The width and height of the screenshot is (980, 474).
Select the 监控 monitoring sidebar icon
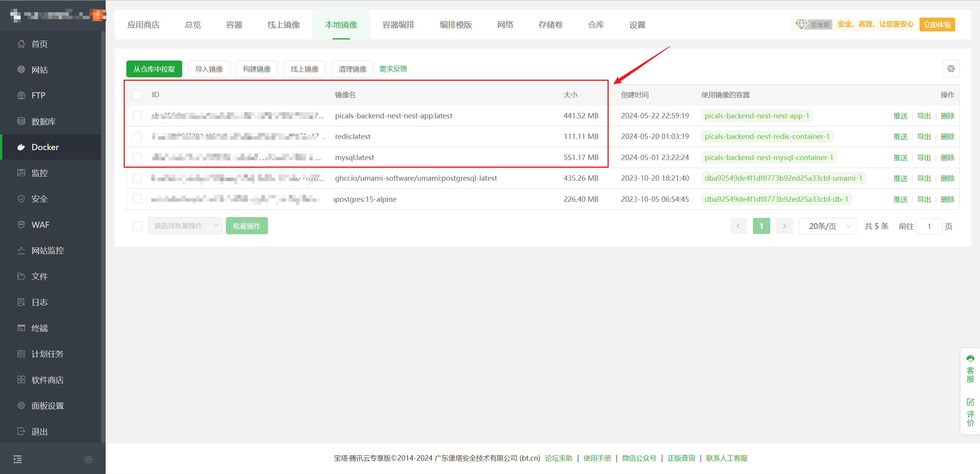pos(21,173)
